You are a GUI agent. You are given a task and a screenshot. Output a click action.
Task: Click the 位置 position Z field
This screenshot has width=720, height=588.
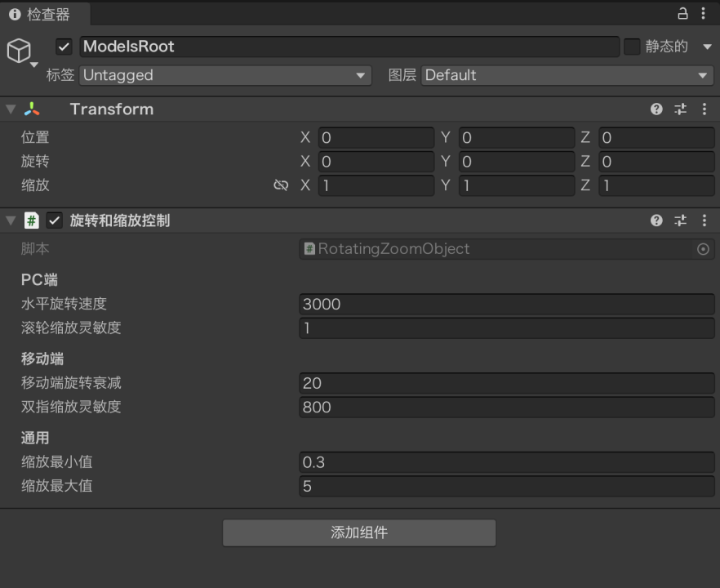tap(656, 138)
